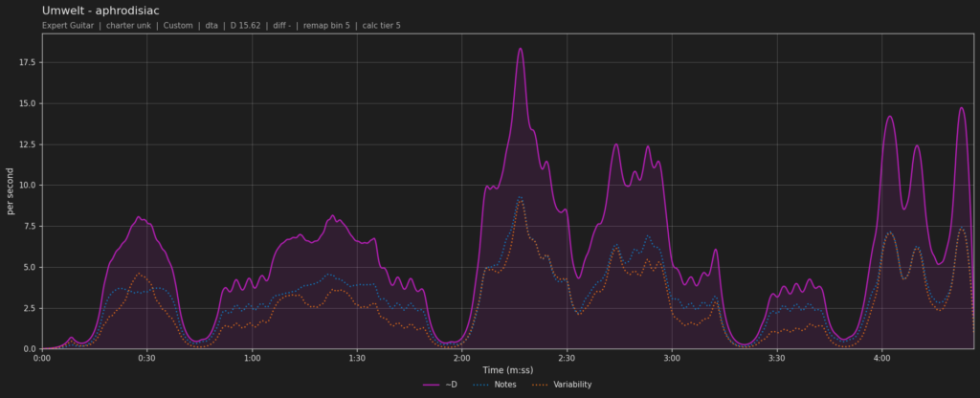This screenshot has height=398, width=980.
Task: Click the '0:00' time tick label
Action: pos(42,359)
